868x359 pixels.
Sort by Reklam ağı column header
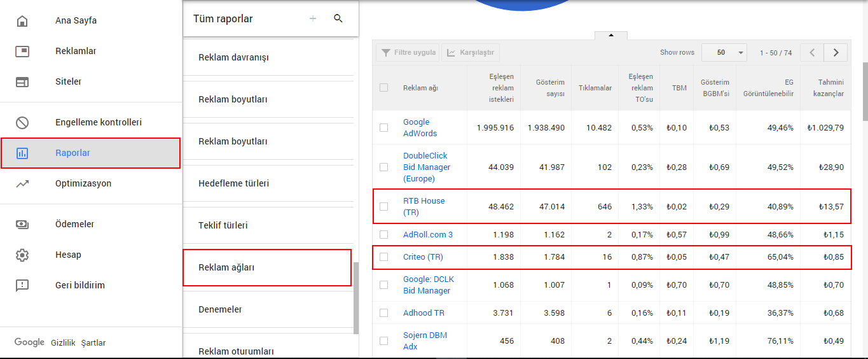420,88
